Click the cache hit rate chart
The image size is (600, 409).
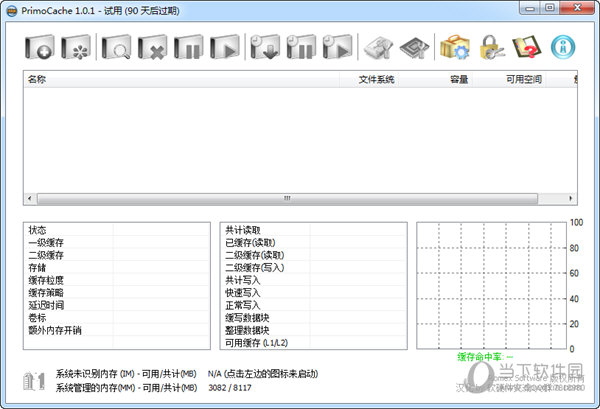(491, 286)
